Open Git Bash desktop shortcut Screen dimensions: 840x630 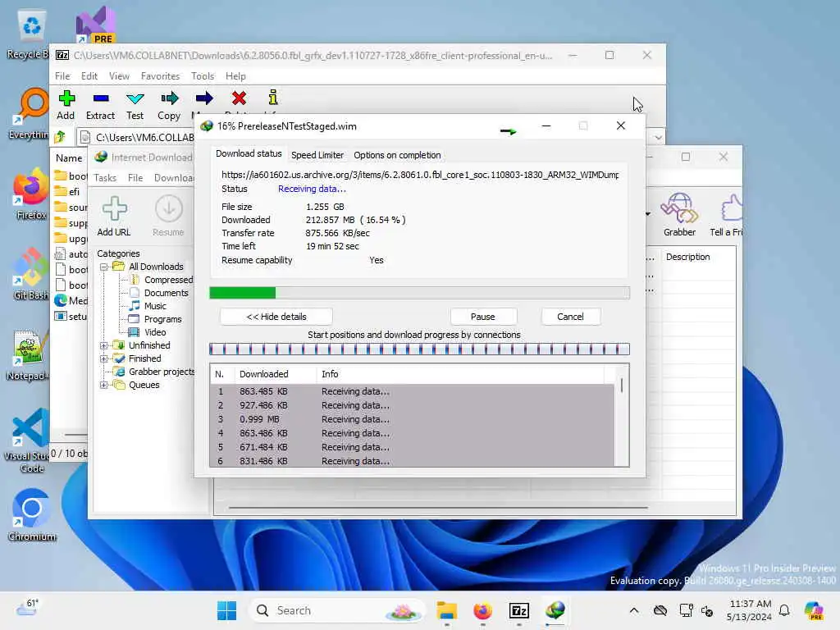coord(30,274)
